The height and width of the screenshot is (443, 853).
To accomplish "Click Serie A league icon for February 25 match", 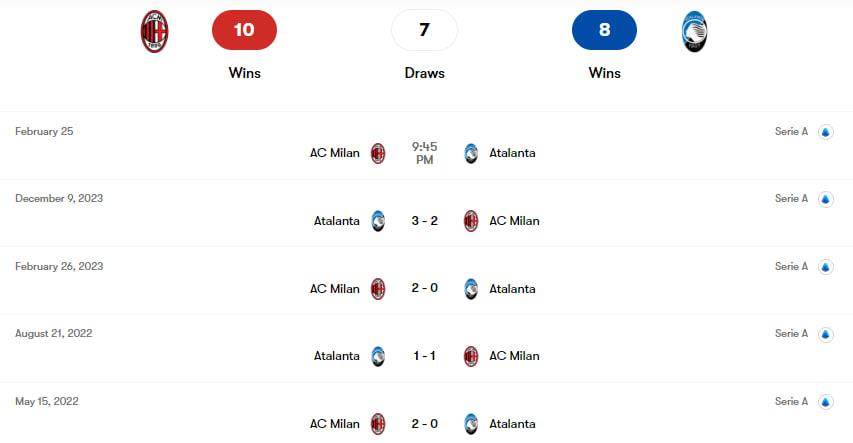I will pyautogui.click(x=826, y=132).
